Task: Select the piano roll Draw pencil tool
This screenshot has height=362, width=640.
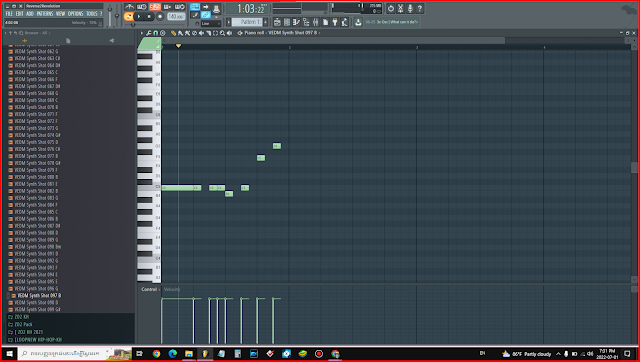Action: click(173, 33)
